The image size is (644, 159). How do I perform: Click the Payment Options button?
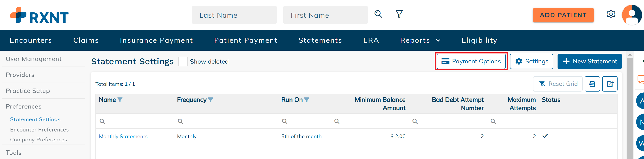click(x=471, y=61)
